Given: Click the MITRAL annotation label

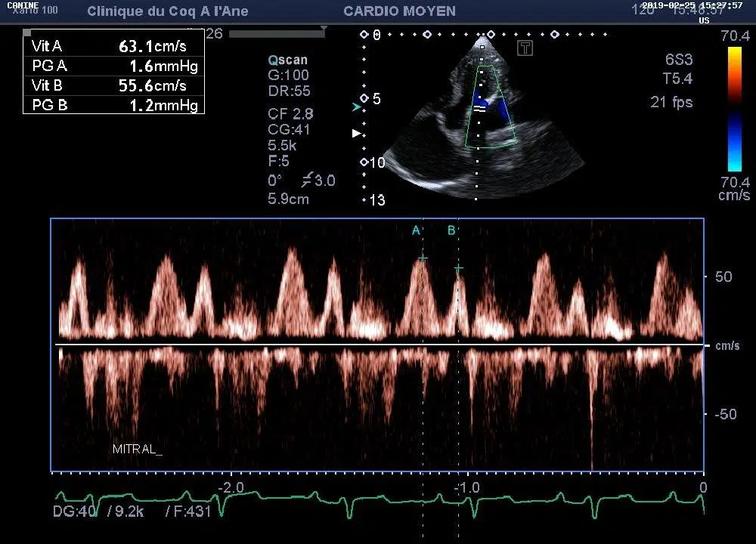Looking at the screenshot, I should [x=137, y=449].
